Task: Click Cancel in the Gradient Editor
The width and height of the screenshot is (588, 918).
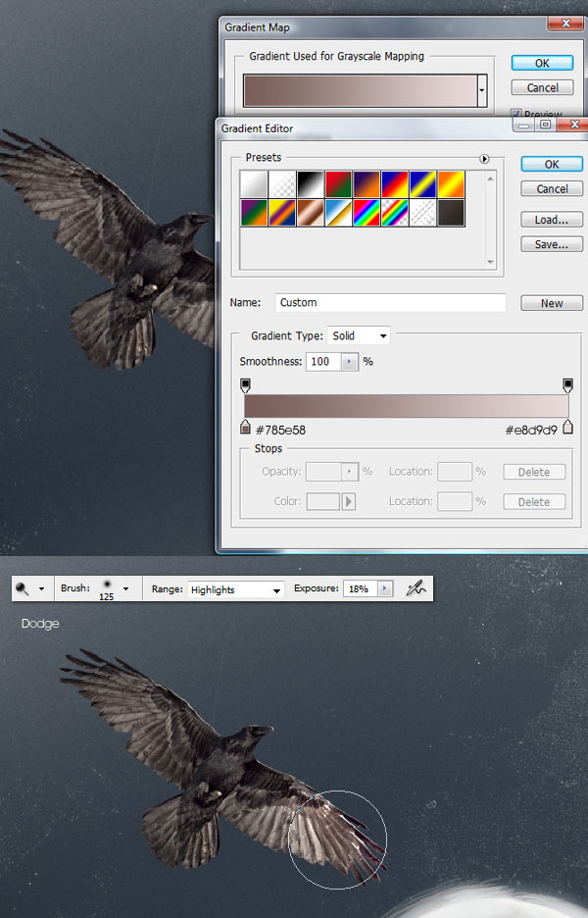Action: click(552, 188)
